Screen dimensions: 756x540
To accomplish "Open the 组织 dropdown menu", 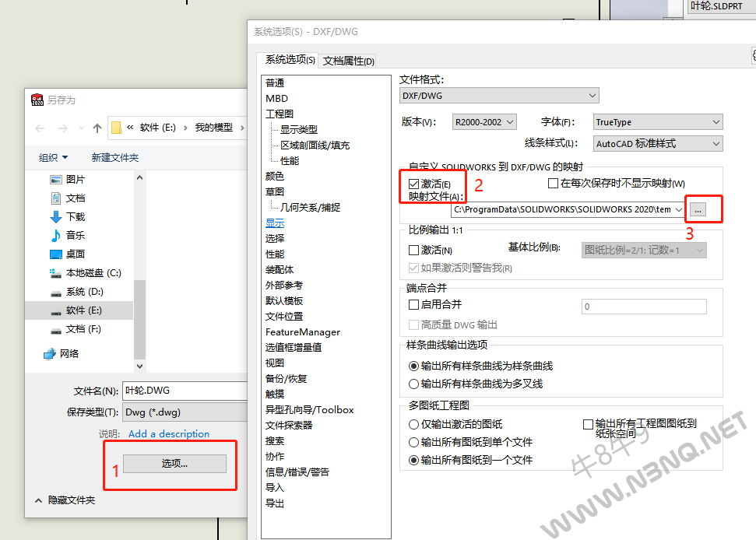I will 54,157.
